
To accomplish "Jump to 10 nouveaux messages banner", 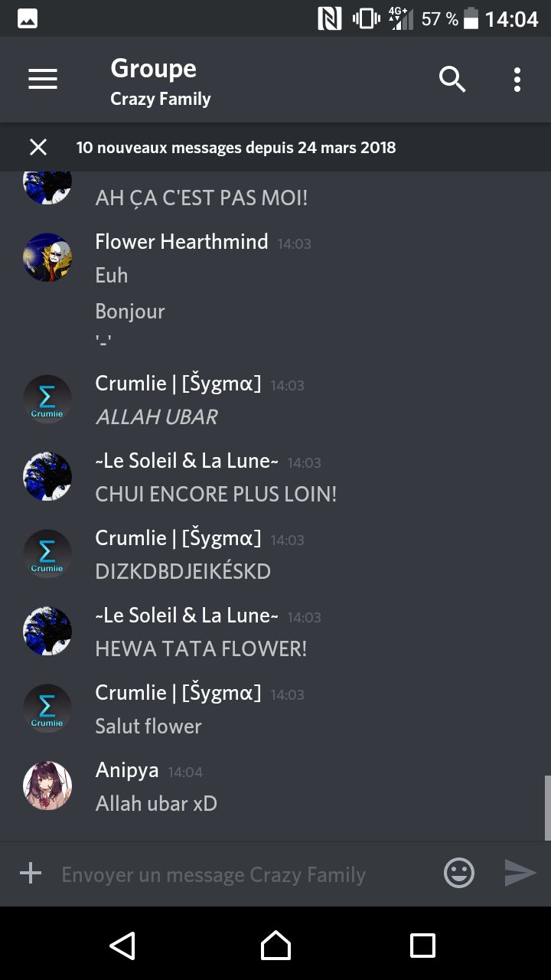I will (x=236, y=147).
